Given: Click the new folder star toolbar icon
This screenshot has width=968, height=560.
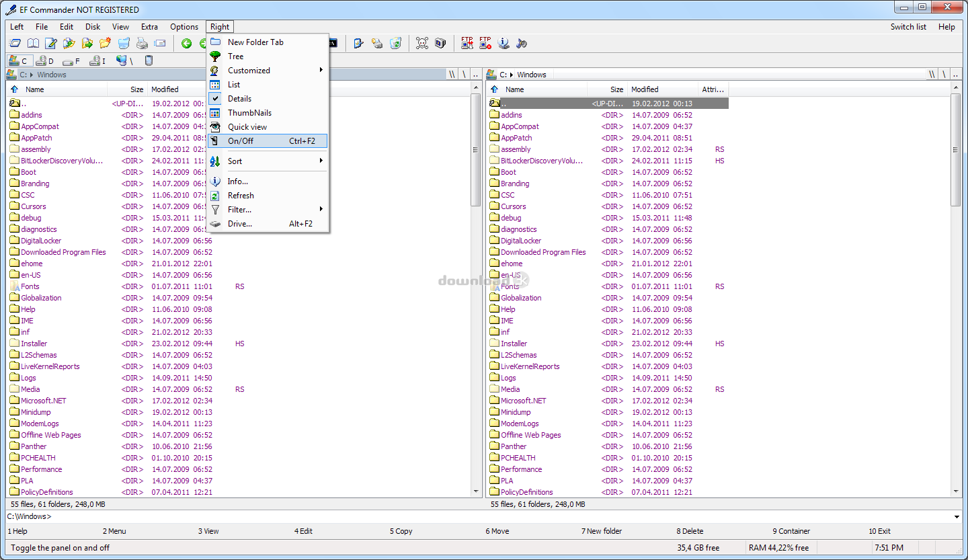Looking at the screenshot, I should tap(105, 43).
